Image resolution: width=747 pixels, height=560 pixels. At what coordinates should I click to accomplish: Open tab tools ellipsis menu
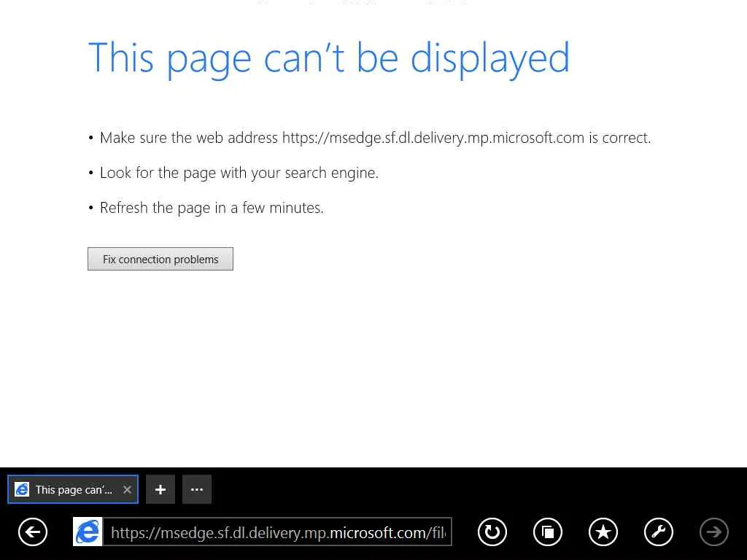(197, 489)
